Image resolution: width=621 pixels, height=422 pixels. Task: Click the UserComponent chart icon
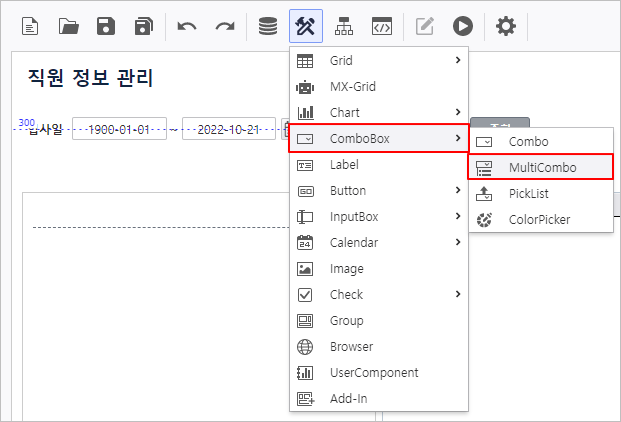pos(305,373)
